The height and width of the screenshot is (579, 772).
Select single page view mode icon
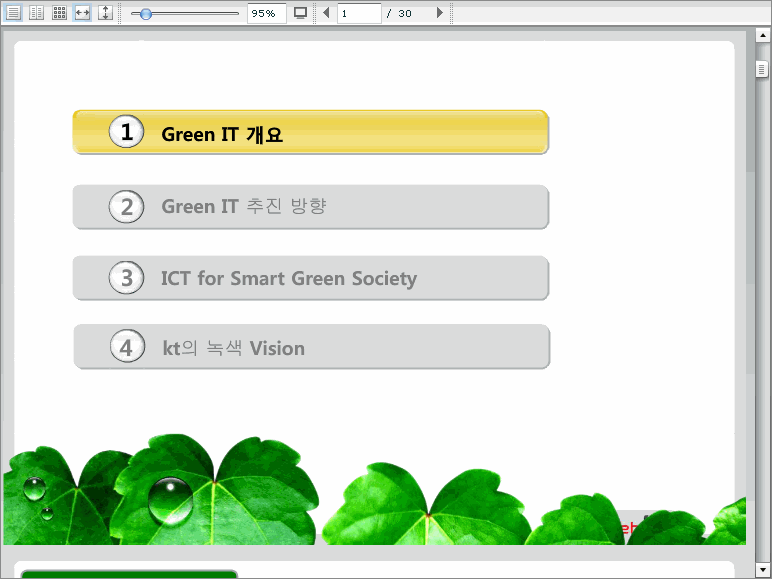13,13
